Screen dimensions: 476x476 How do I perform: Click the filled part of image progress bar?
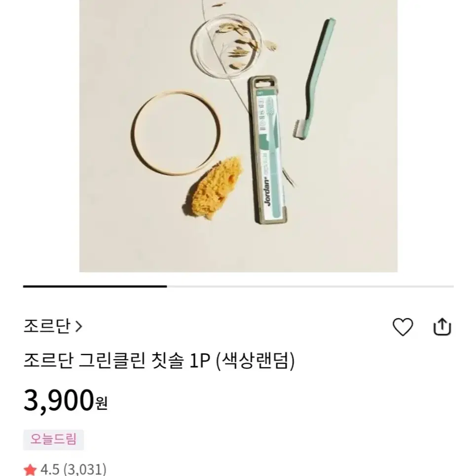click(x=95, y=286)
